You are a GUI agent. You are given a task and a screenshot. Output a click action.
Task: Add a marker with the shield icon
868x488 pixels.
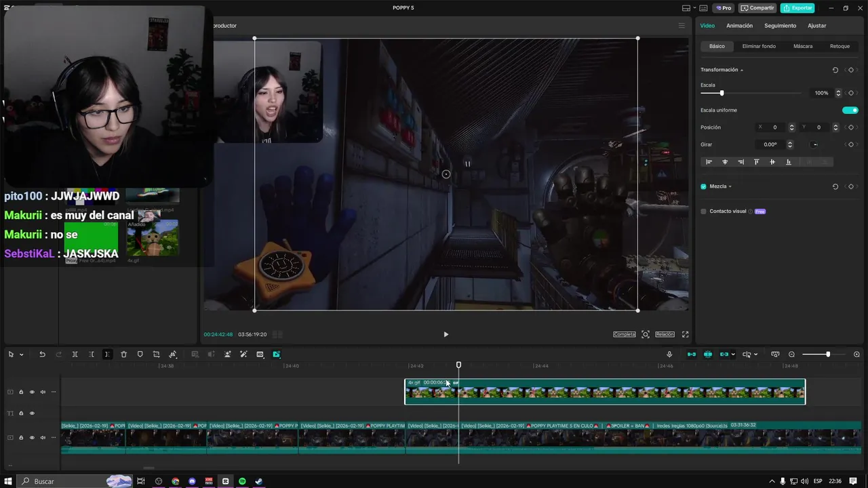[x=140, y=354]
